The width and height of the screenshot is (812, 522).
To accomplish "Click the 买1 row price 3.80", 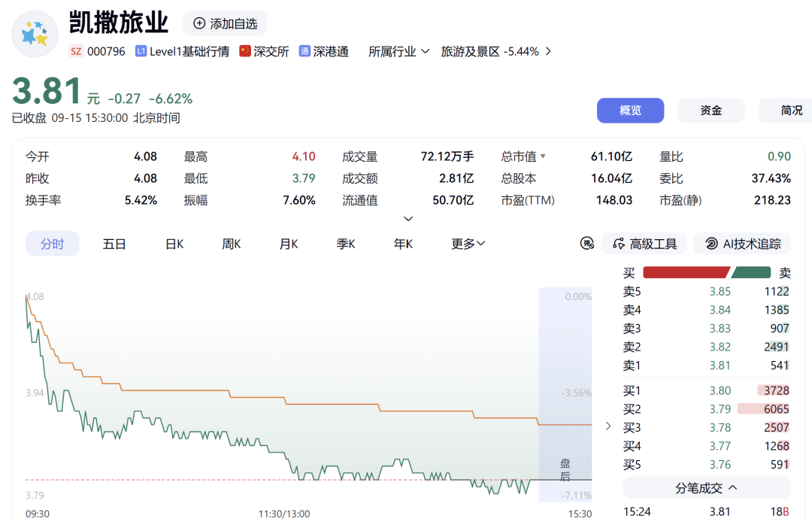I will point(720,390).
